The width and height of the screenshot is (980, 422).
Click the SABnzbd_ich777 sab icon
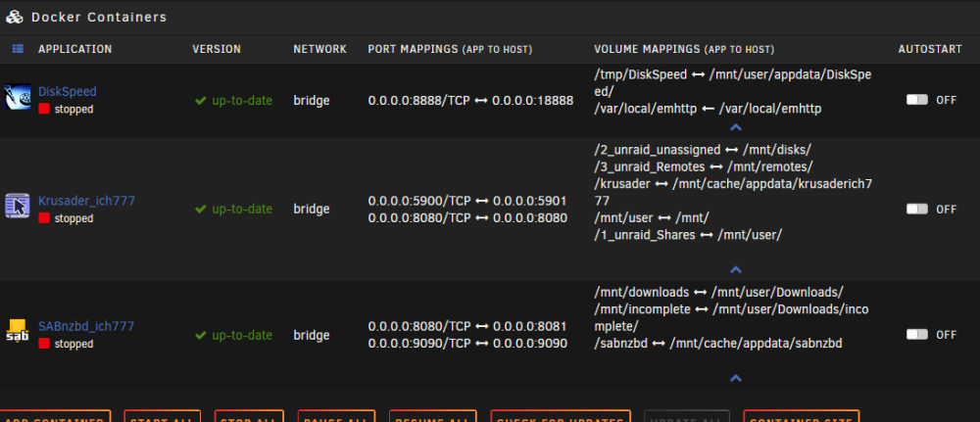coord(18,331)
